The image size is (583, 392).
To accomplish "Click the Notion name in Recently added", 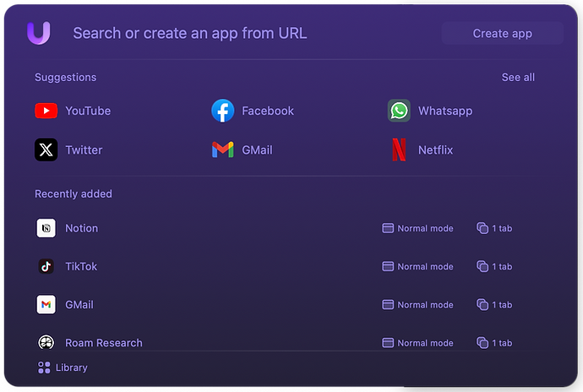I will pyautogui.click(x=82, y=228).
